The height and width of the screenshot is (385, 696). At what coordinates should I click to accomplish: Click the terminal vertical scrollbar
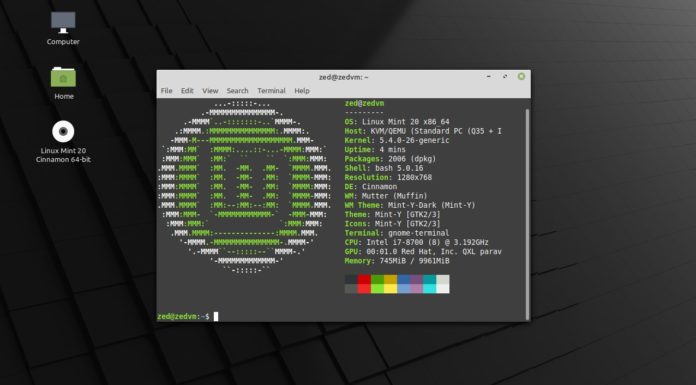[527, 214]
